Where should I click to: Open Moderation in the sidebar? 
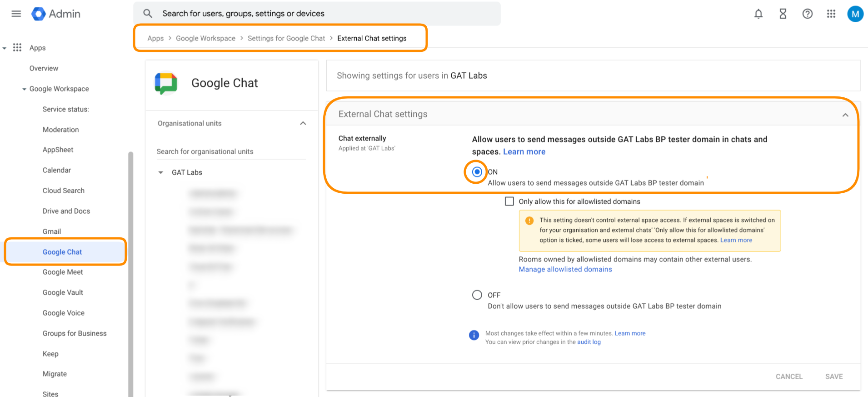pyautogui.click(x=61, y=130)
